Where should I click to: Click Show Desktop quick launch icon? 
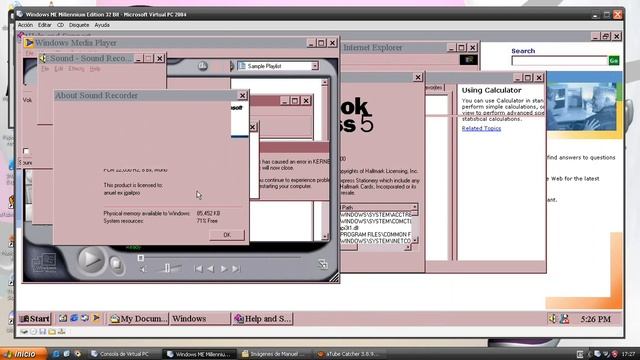62,318
